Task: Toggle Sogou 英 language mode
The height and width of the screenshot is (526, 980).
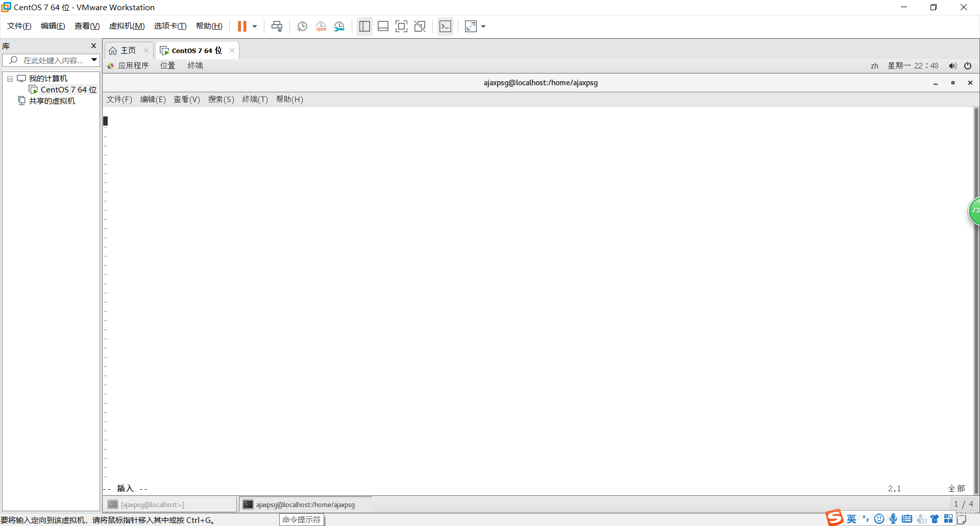Action: click(x=851, y=519)
